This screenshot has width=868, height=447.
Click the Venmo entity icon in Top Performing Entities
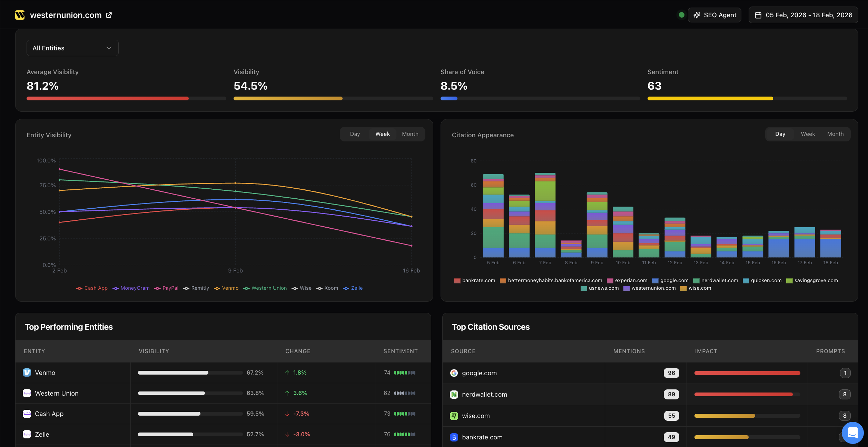tap(27, 372)
